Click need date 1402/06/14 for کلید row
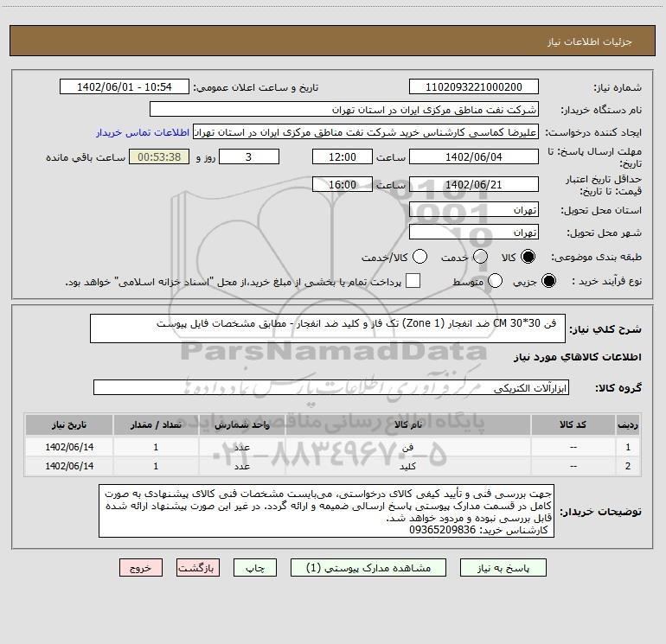 coord(69,466)
